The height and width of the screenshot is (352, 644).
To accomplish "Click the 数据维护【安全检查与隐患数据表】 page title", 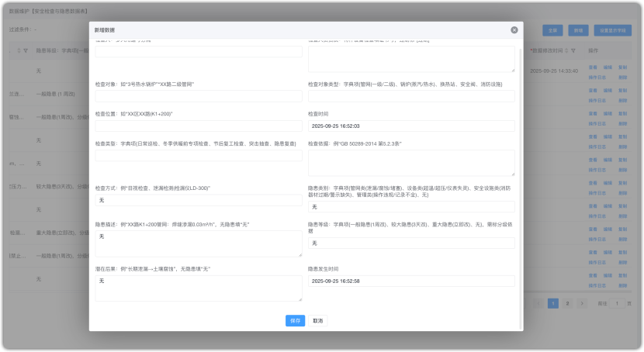I will click(48, 11).
